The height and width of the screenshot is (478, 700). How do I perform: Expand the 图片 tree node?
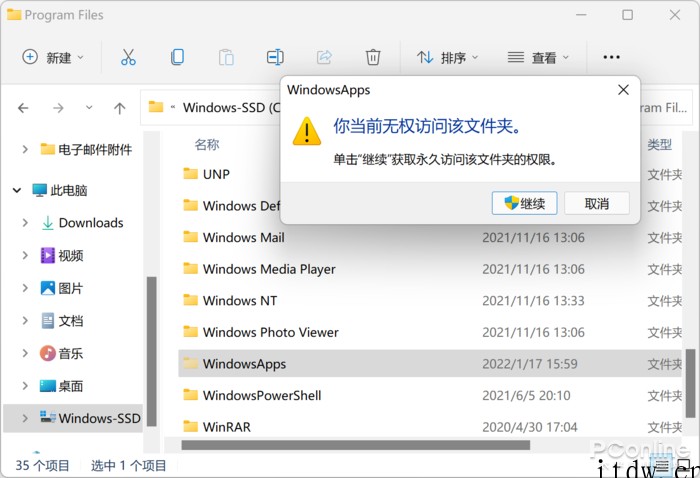25,288
